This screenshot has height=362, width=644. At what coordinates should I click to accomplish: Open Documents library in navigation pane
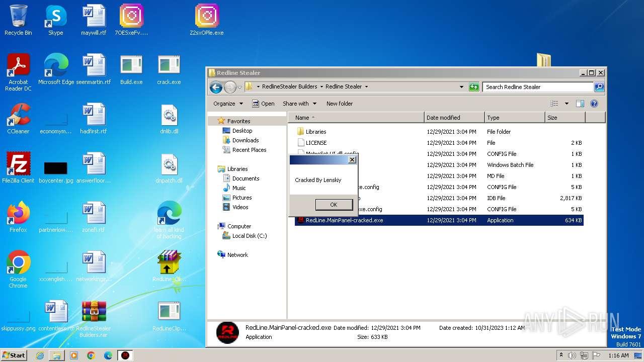tap(246, 178)
